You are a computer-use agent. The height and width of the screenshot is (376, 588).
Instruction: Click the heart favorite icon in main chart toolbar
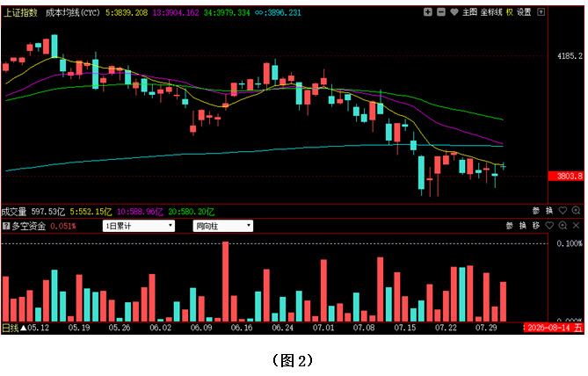coord(454,12)
